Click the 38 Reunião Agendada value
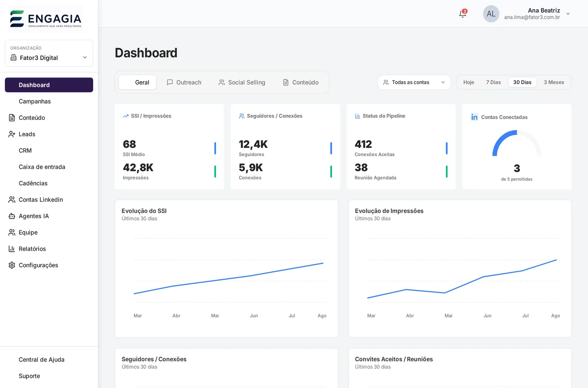The height and width of the screenshot is (388, 588). (x=361, y=167)
